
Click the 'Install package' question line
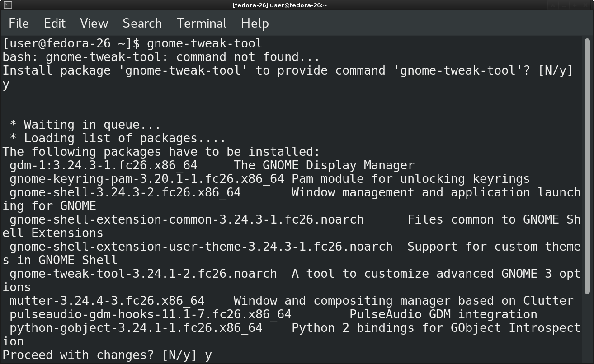pyautogui.click(x=288, y=70)
